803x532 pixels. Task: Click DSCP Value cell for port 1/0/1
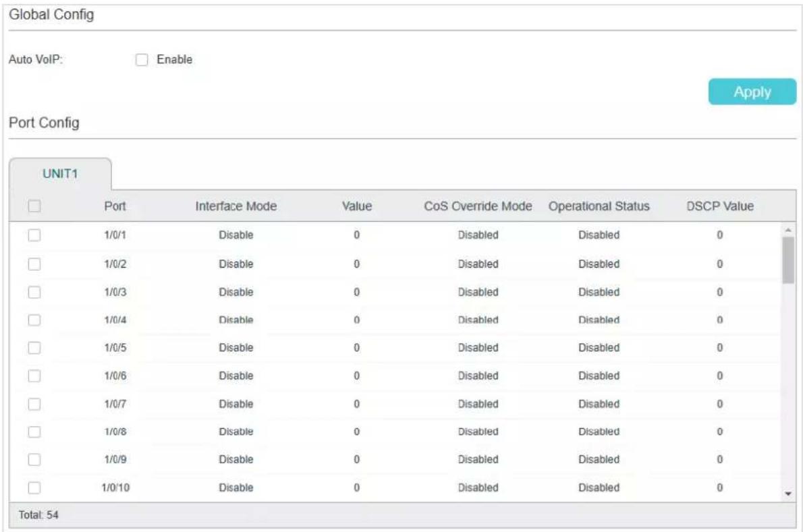(720, 235)
